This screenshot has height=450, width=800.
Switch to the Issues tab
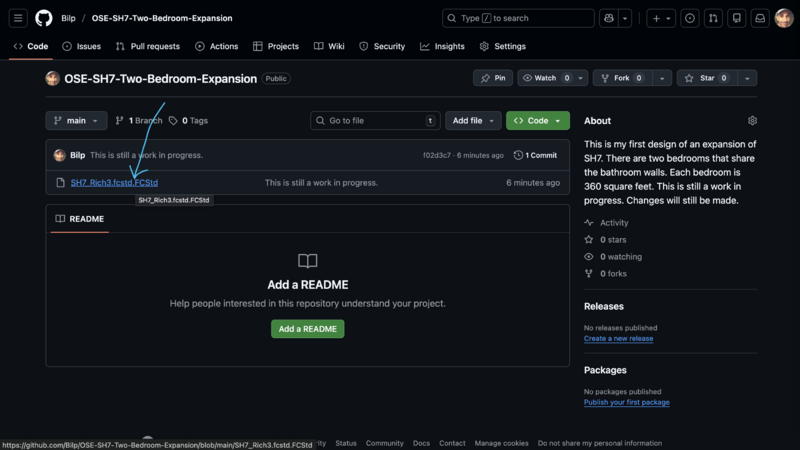pos(82,46)
